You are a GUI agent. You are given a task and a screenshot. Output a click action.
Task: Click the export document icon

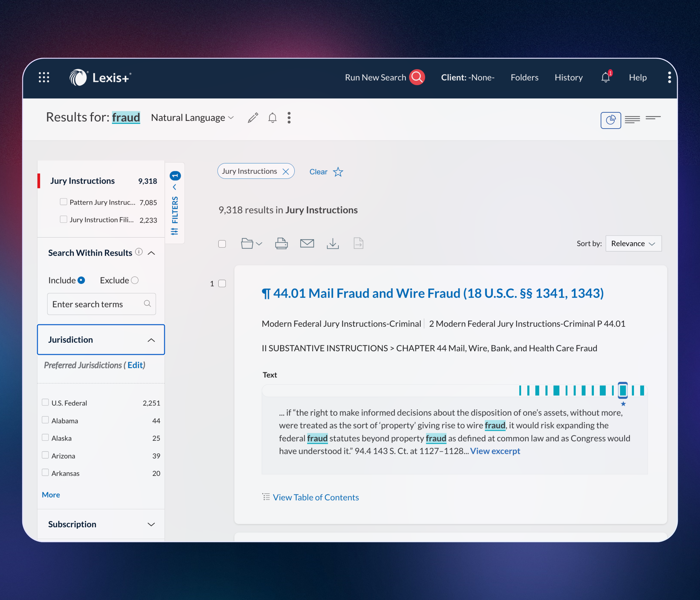358,243
